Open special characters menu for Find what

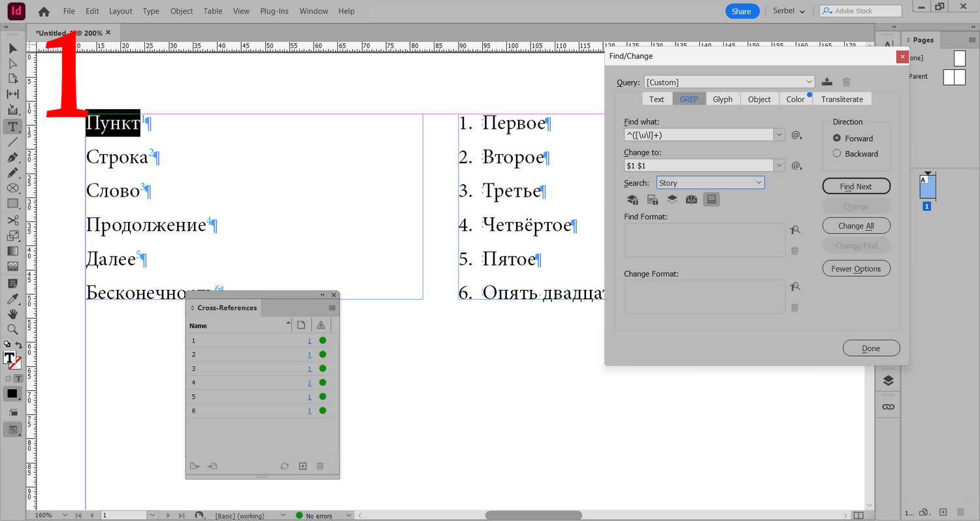796,135
